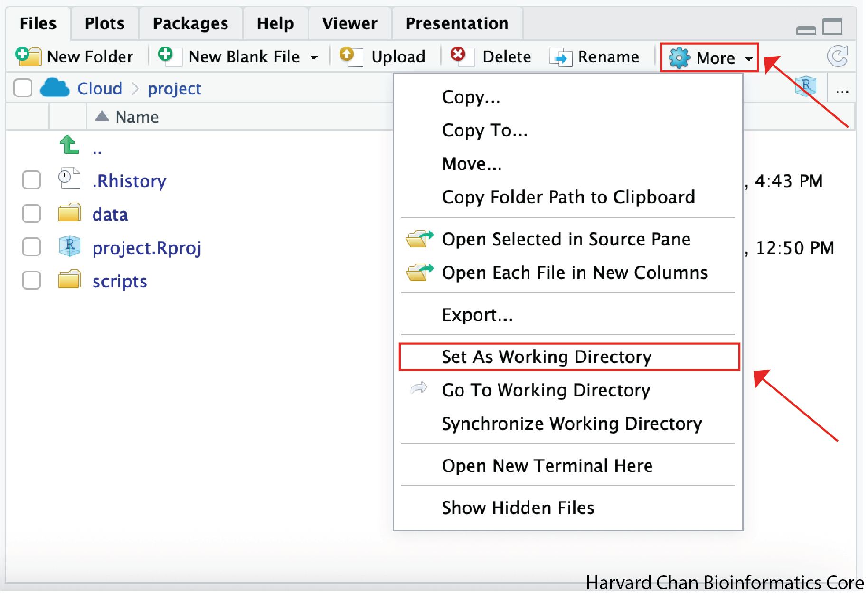This screenshot has height=594, width=868.
Task: Open the project.Rproj file link
Action: (146, 248)
